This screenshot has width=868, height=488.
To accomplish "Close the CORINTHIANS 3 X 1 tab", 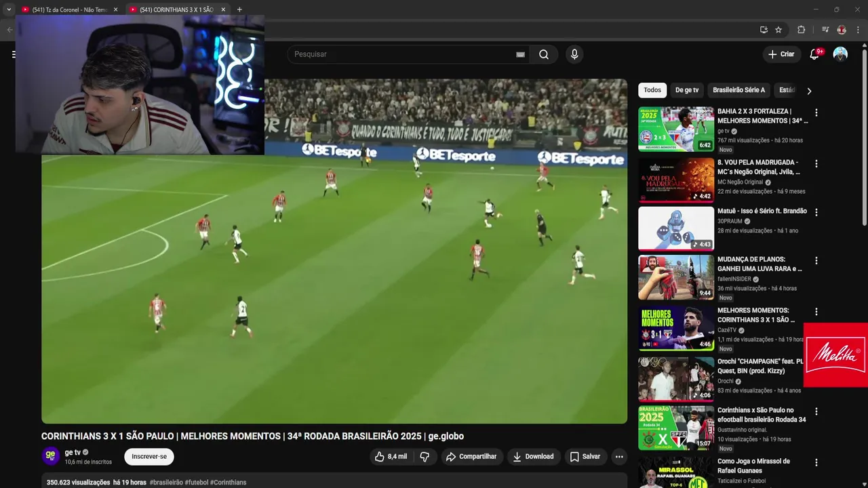I will click(x=223, y=9).
